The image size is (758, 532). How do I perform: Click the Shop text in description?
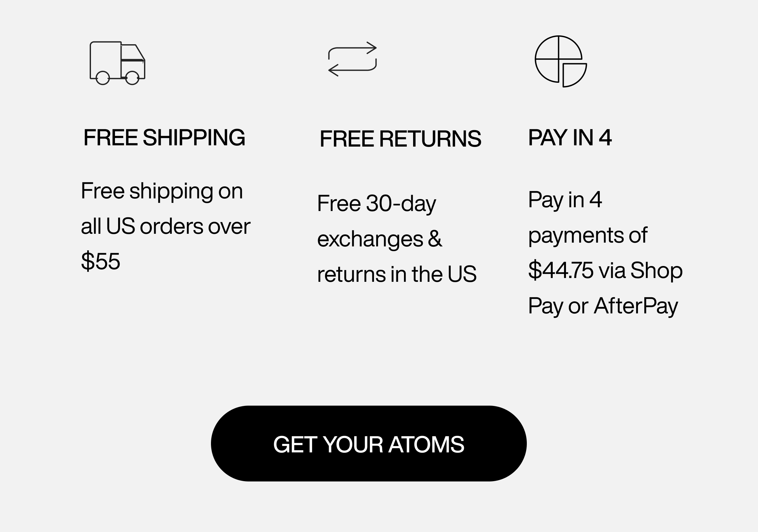tap(656, 270)
